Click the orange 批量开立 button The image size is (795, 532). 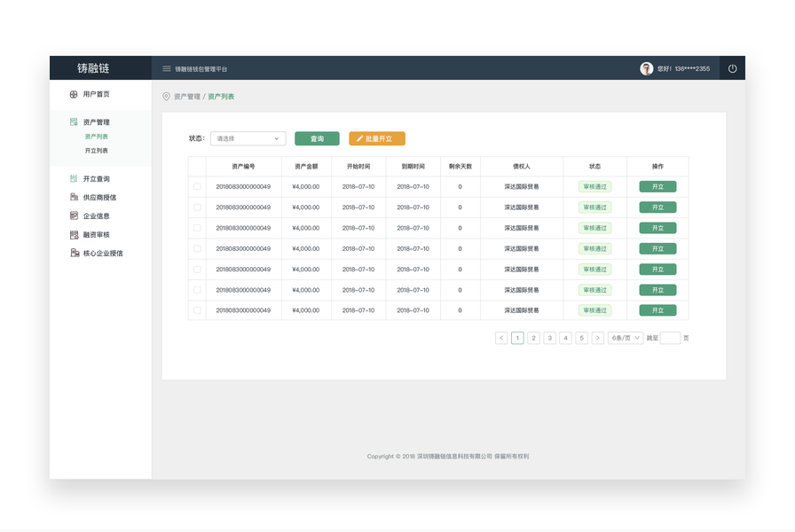point(377,138)
